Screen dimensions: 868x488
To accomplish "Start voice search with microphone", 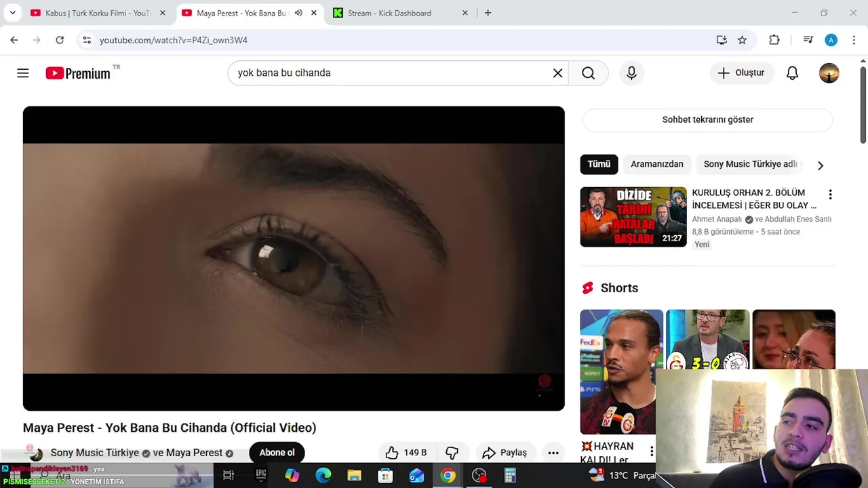I will point(631,73).
